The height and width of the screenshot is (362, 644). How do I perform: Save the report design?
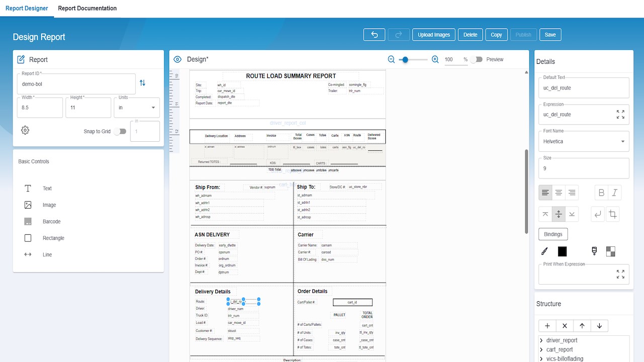(550, 35)
